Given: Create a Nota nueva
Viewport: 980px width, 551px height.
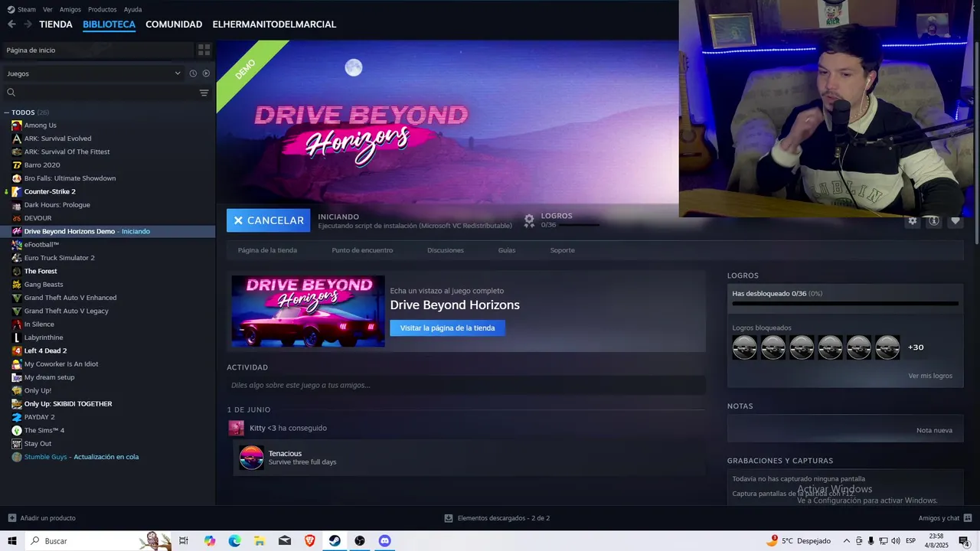Looking at the screenshot, I should click(934, 430).
